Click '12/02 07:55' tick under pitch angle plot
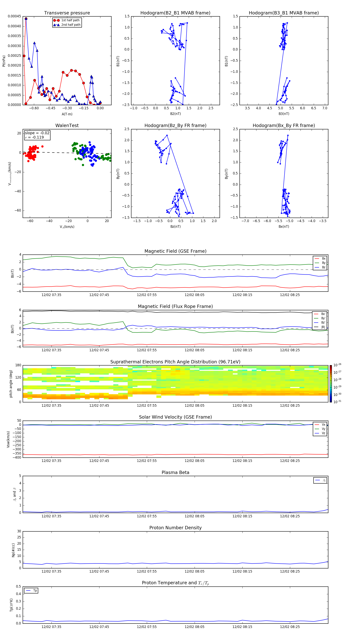Viewport: 351px width, 644px height. pyautogui.click(x=147, y=406)
